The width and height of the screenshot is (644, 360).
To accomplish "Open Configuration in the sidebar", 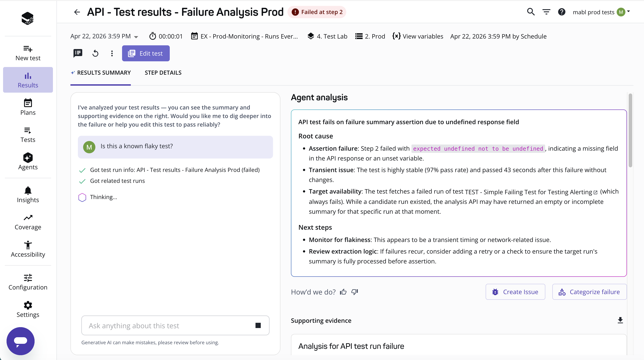I will (x=28, y=282).
